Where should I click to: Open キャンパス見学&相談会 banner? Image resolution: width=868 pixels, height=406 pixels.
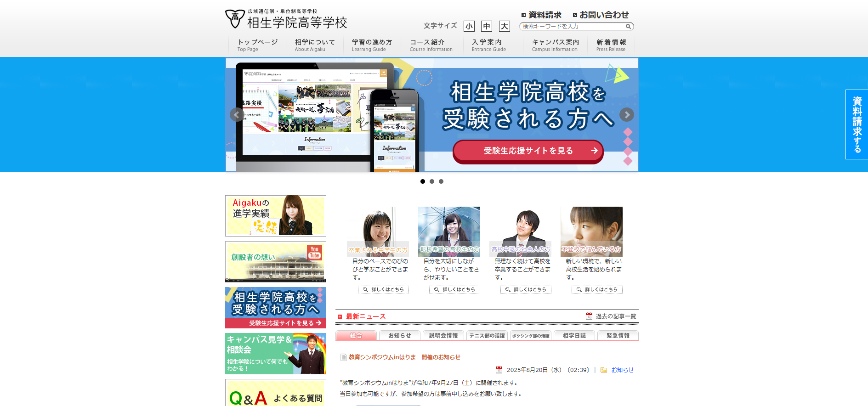(x=276, y=354)
